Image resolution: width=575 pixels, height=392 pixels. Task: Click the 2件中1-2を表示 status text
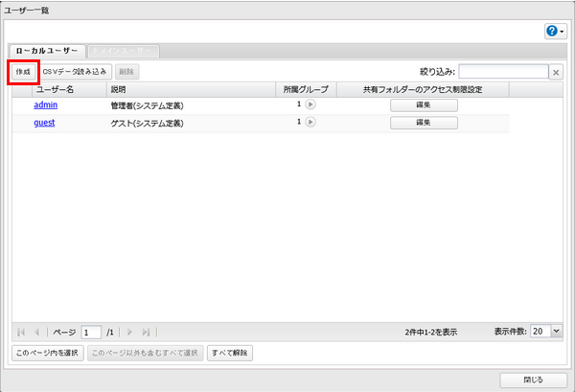431,333
